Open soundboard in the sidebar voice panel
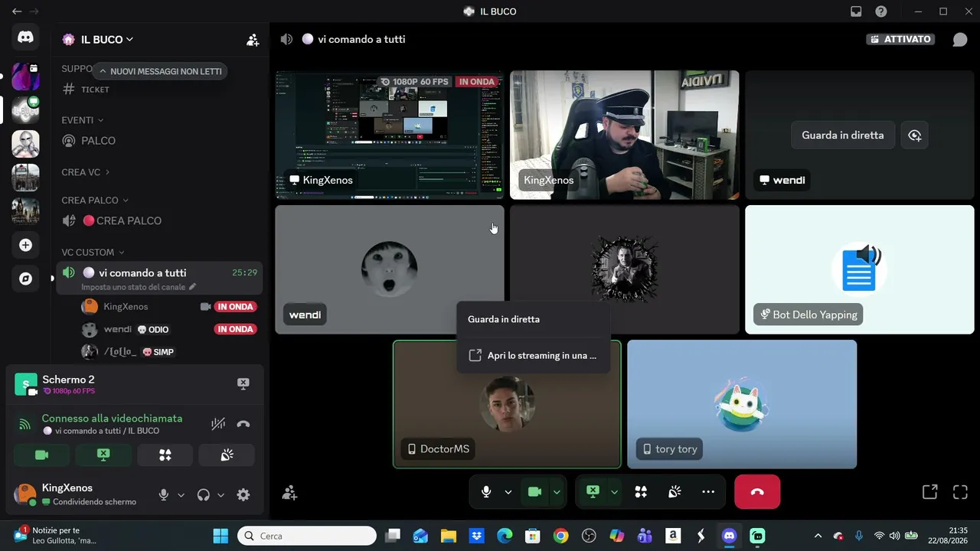980x551 pixels. point(227,455)
